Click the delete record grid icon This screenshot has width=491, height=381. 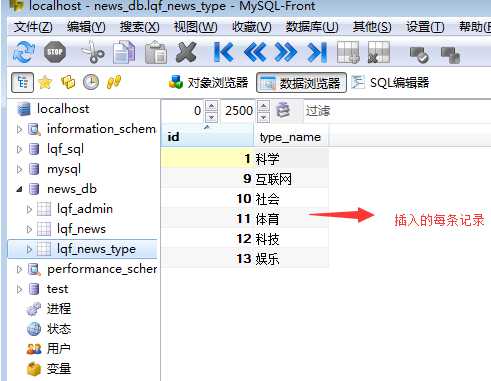pyautogui.click(x=379, y=52)
